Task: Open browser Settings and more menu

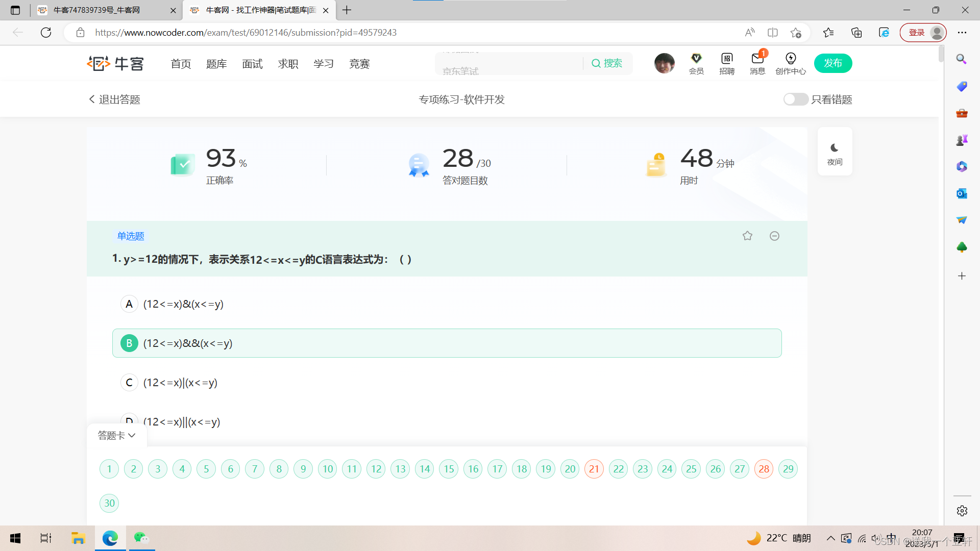Action: (962, 33)
